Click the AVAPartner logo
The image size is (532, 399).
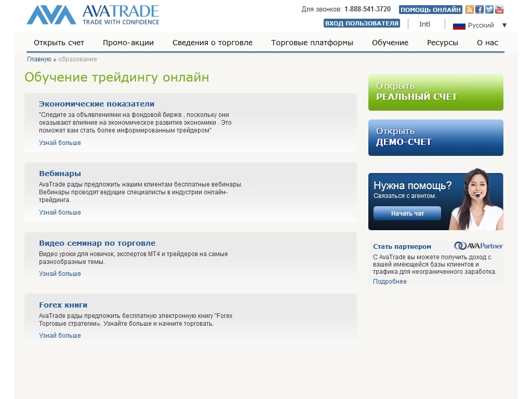coord(478,246)
